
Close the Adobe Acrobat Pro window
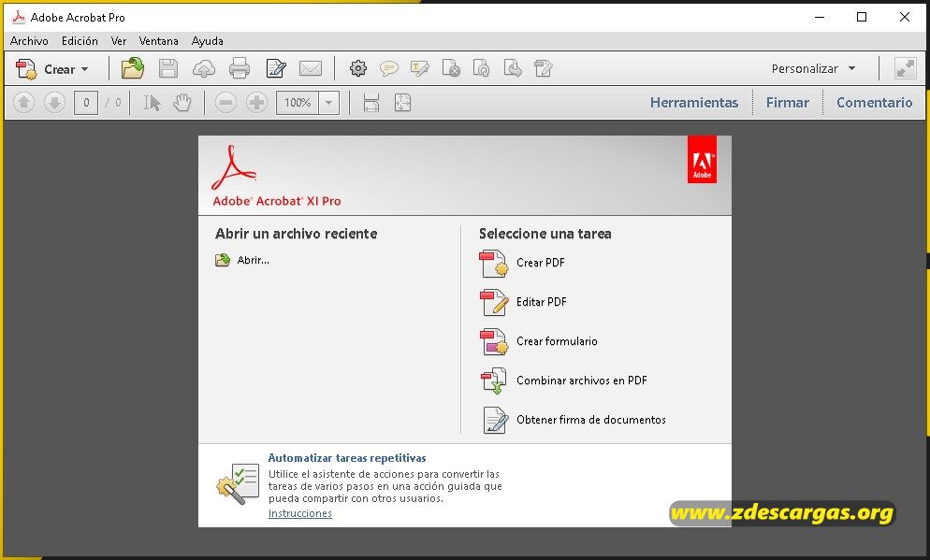click(x=905, y=17)
